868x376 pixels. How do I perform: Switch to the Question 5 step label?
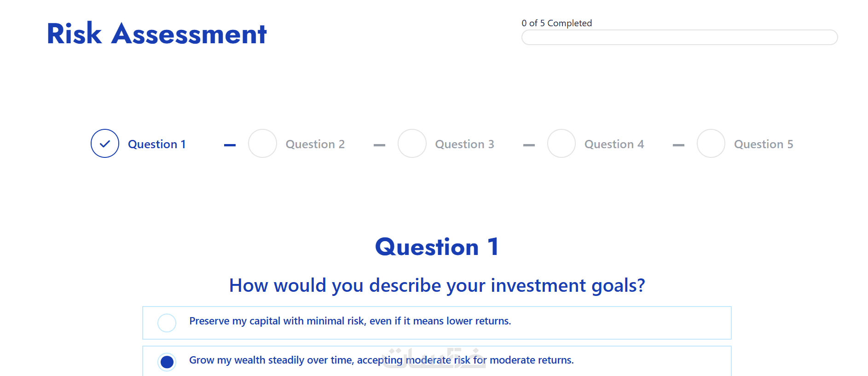click(764, 144)
